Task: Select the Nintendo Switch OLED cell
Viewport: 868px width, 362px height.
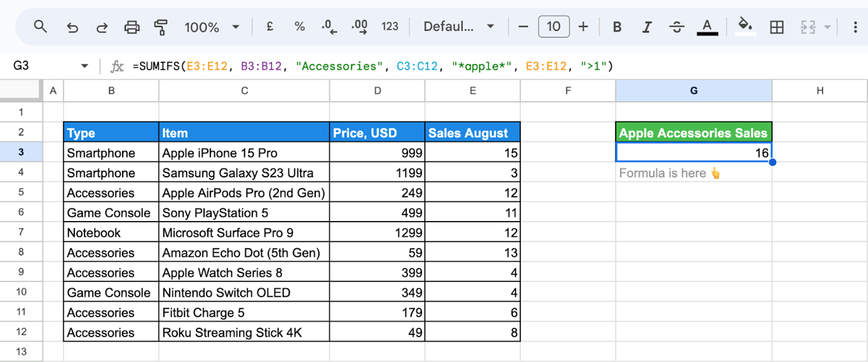Action: 245,293
